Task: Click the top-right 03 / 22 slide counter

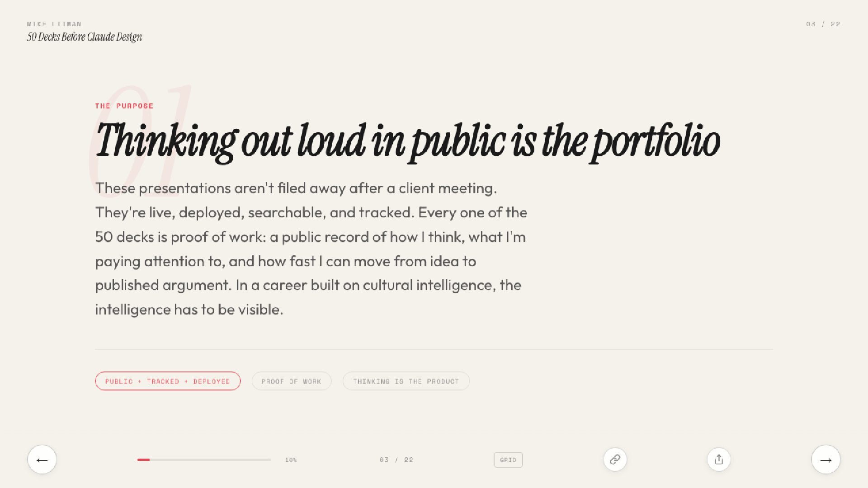Action: 823,24
